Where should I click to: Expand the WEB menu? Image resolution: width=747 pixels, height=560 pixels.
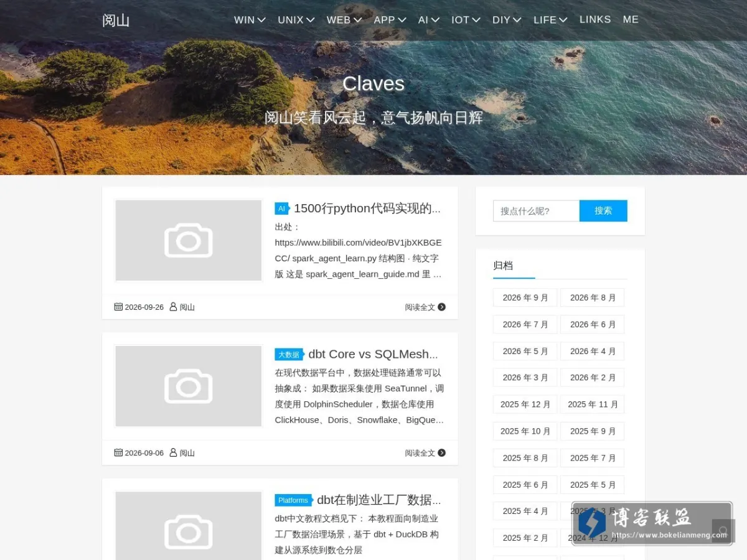344,20
